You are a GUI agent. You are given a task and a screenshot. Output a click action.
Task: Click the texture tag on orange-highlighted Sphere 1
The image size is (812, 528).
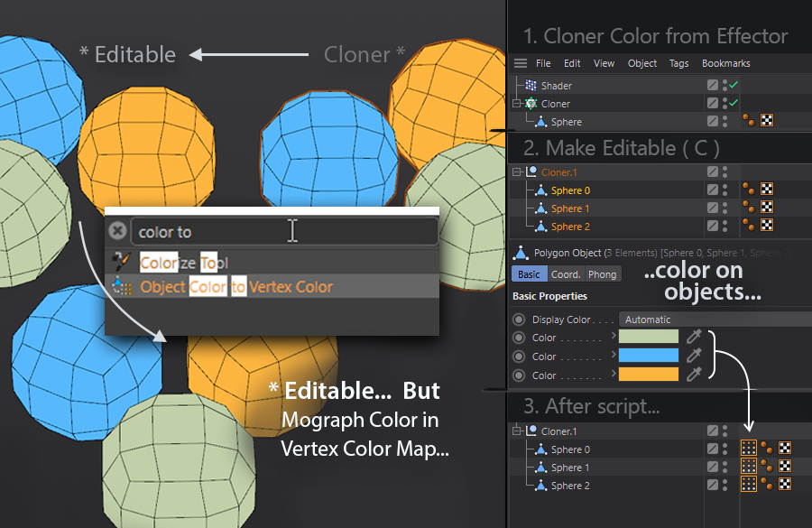[x=767, y=208]
